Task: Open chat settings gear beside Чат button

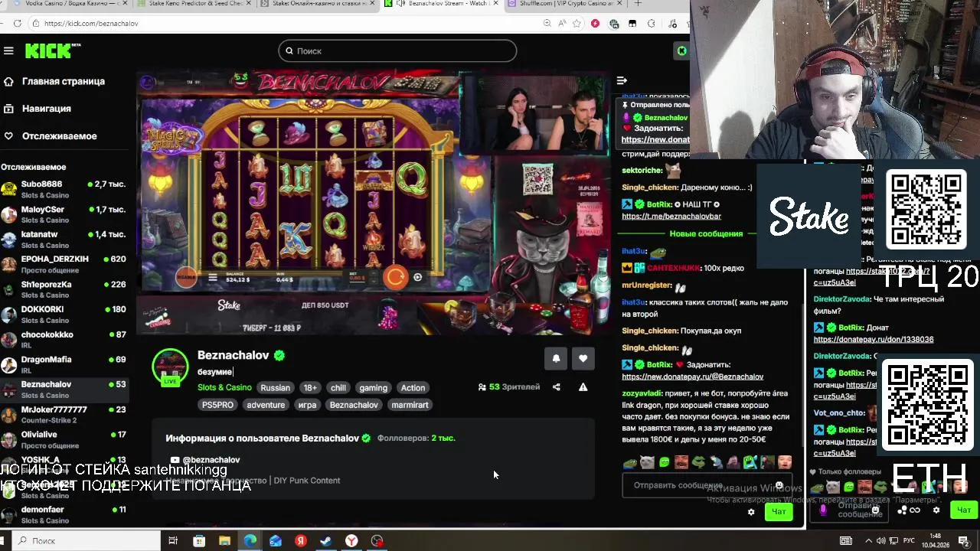Action: [750, 512]
